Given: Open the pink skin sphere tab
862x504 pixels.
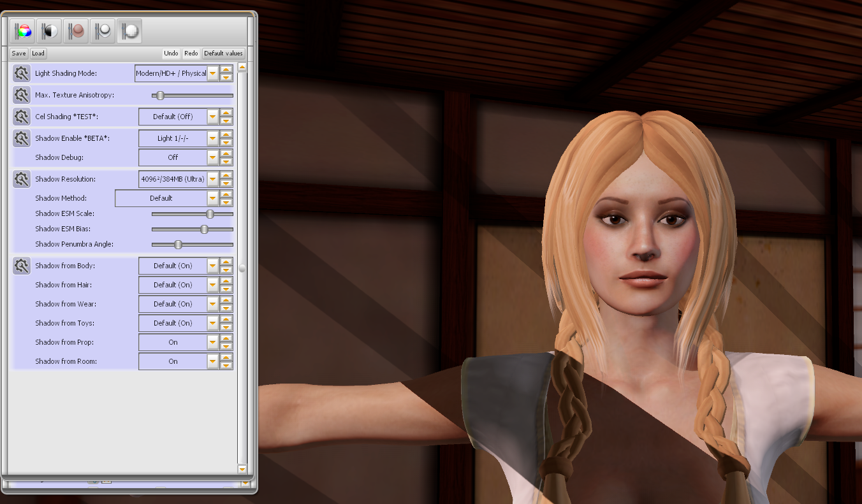Looking at the screenshot, I should (76, 31).
